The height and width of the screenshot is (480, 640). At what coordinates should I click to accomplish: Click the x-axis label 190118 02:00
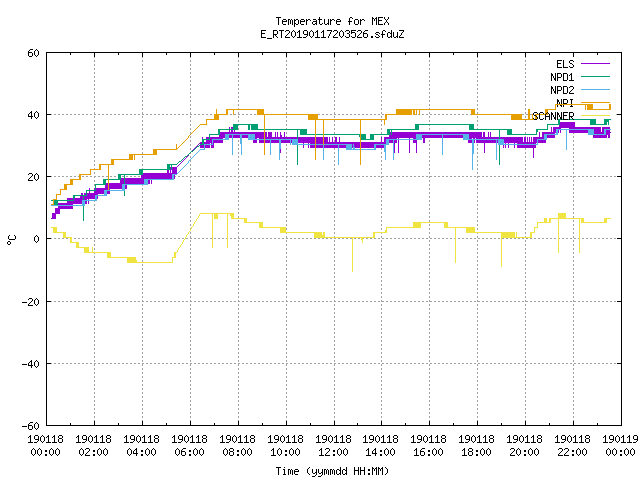click(x=93, y=446)
